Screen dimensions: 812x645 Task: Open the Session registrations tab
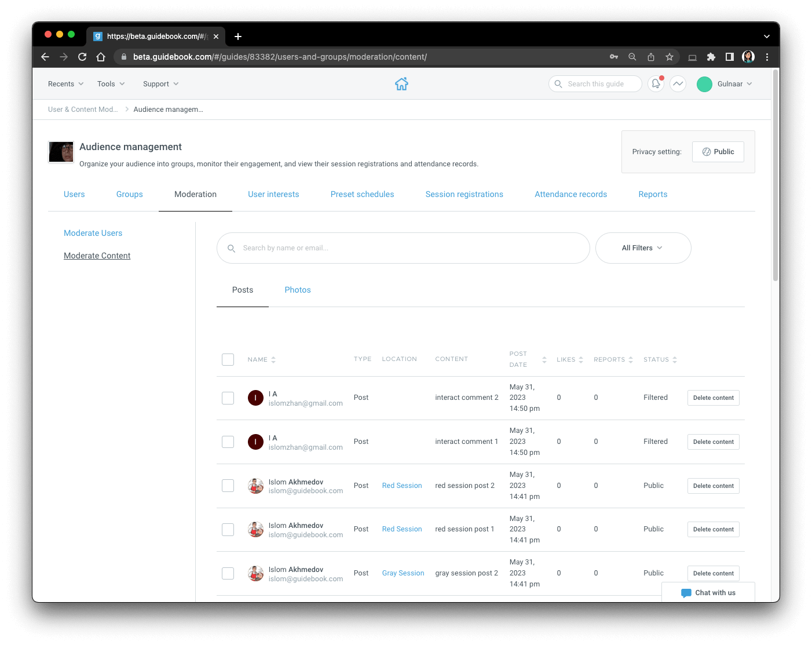click(x=464, y=194)
